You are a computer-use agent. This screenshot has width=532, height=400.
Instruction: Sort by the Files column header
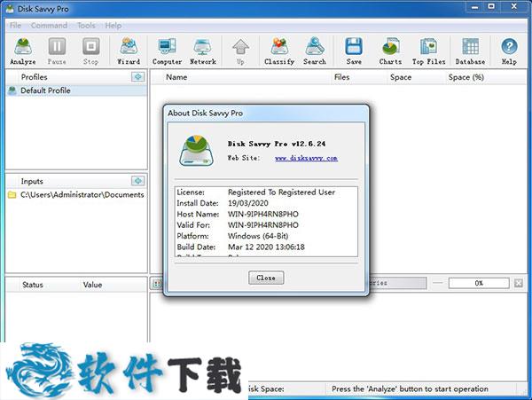tap(341, 77)
